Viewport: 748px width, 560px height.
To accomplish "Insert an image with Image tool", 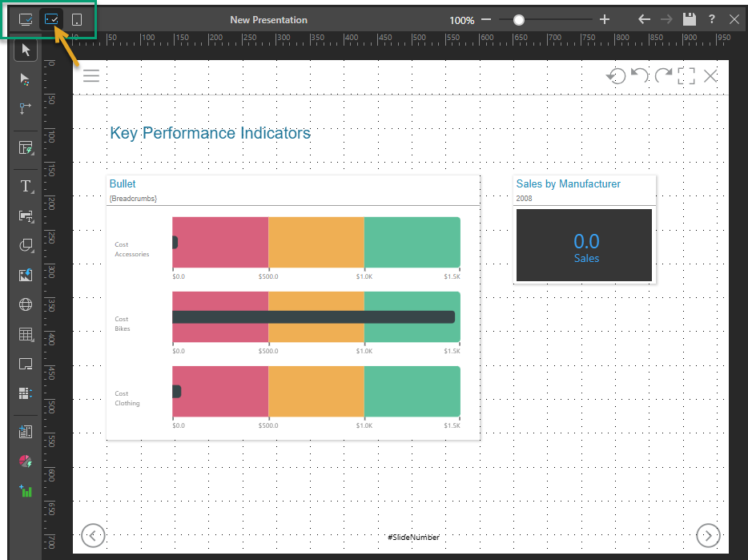I will [x=26, y=275].
